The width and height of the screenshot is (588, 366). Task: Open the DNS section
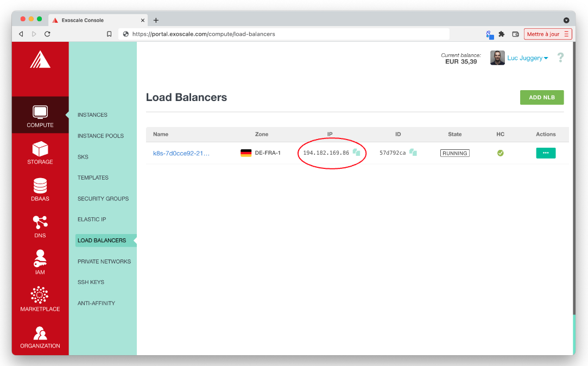pyautogui.click(x=40, y=226)
